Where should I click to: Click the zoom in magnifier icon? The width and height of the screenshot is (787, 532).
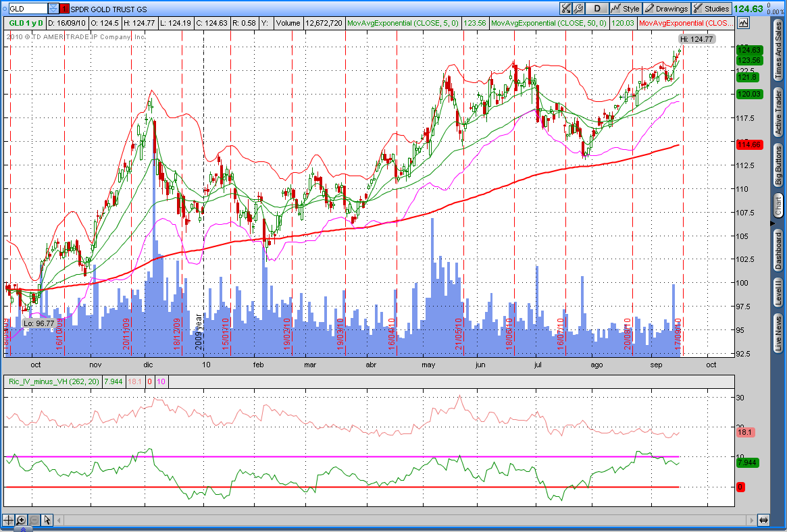(21, 520)
